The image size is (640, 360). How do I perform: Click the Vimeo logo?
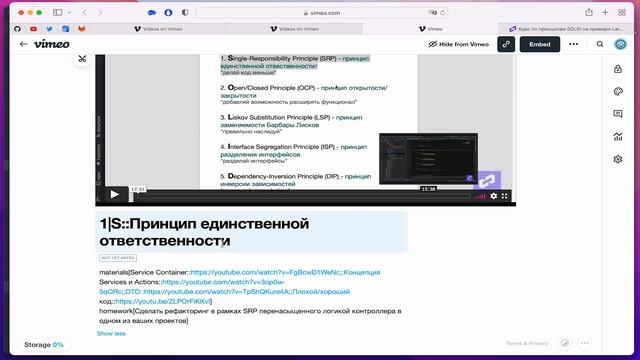51,44
